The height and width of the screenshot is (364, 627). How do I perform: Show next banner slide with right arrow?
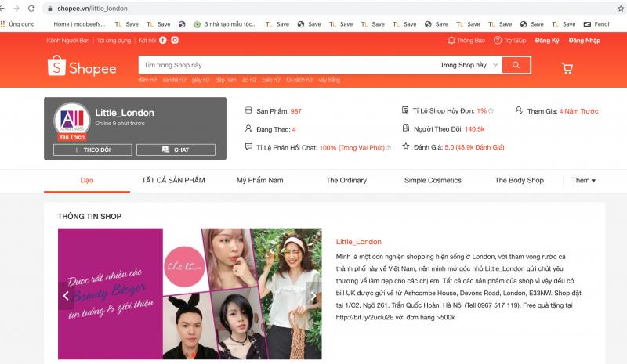pos(313,296)
